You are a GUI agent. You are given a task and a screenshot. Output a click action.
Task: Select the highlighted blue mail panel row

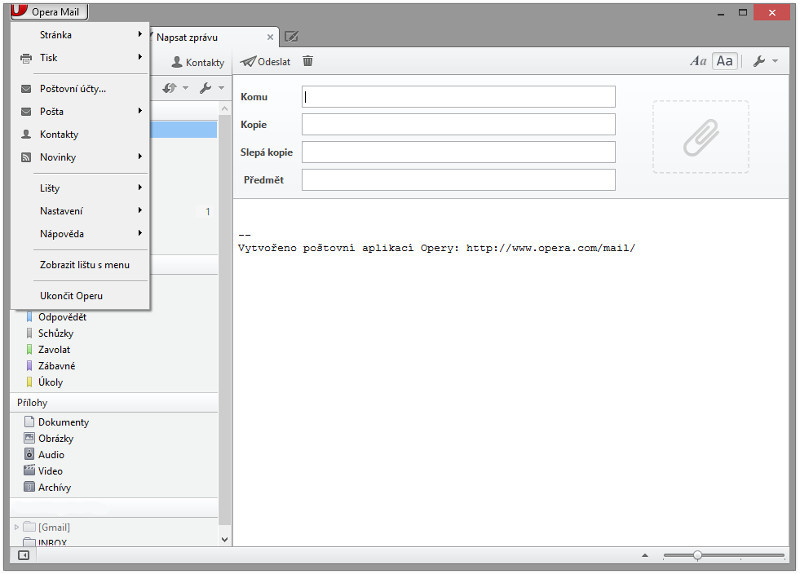(184, 130)
